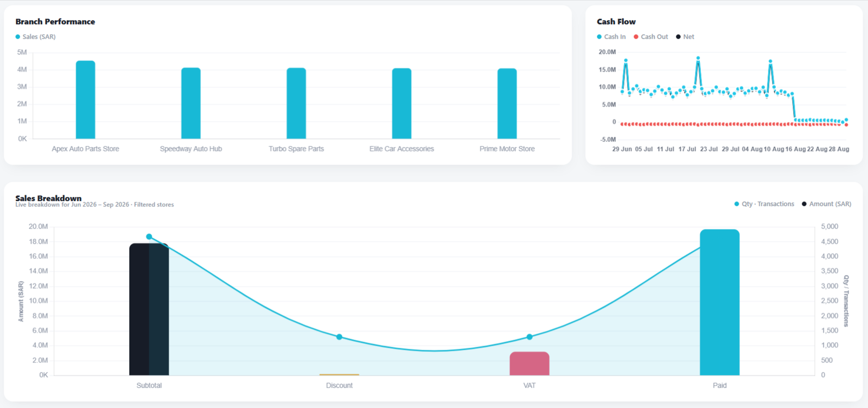Click the vertical 'Amount (SAR)' axis title

pos(21,301)
